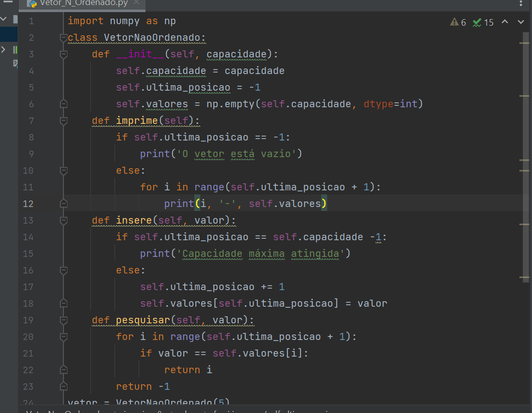Screen dimensions: 532x413
Task: Click the scrollbar warning stripe beside line 13
Action: pos(524,225)
